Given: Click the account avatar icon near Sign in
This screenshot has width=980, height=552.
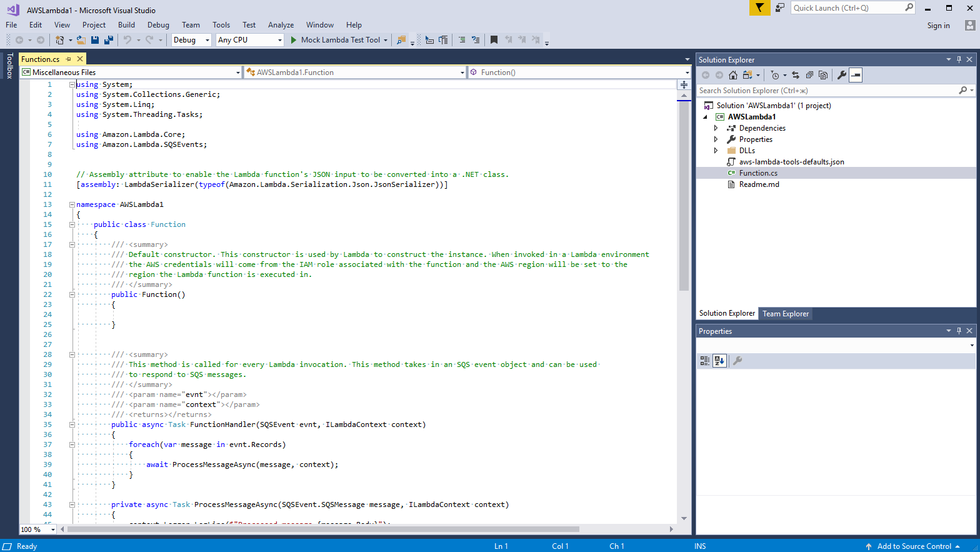Looking at the screenshot, I should pyautogui.click(x=969, y=26).
